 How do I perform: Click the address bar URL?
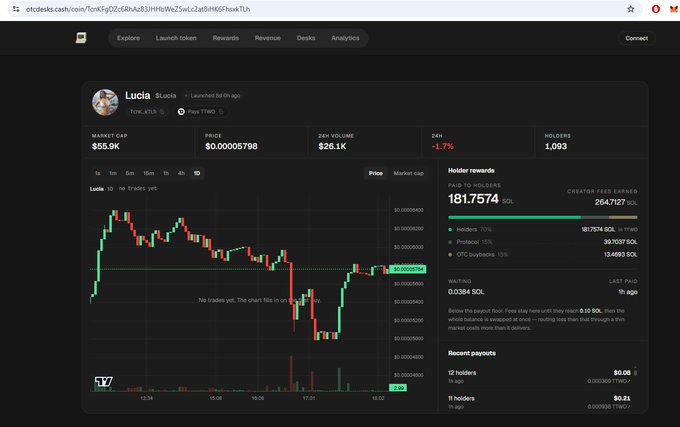pyautogui.click(x=138, y=9)
